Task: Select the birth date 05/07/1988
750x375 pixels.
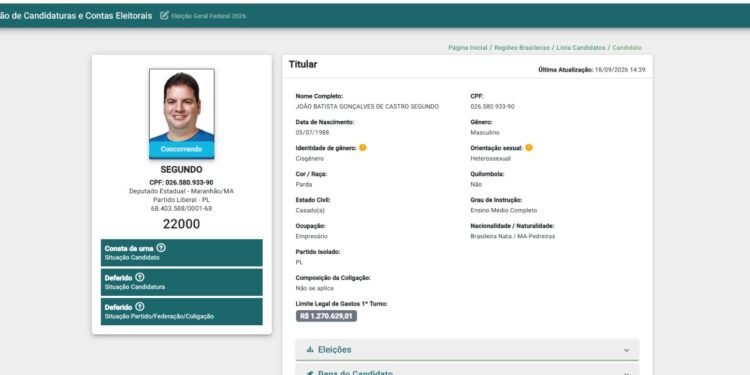Action: pos(312,132)
